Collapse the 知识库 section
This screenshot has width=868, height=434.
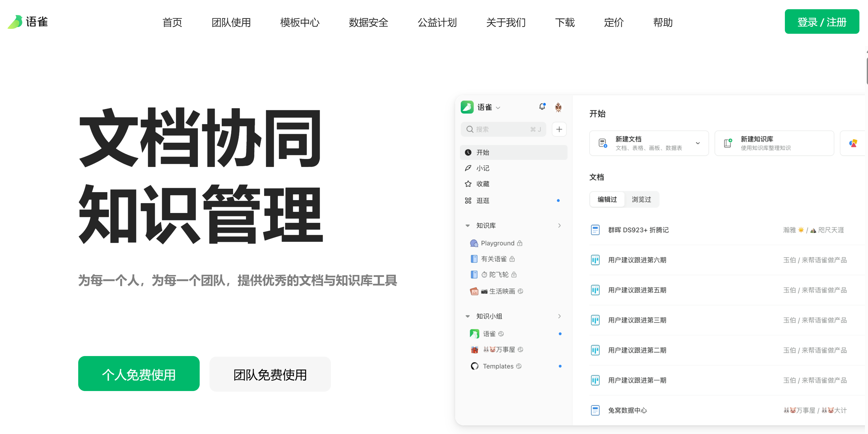[x=468, y=225]
